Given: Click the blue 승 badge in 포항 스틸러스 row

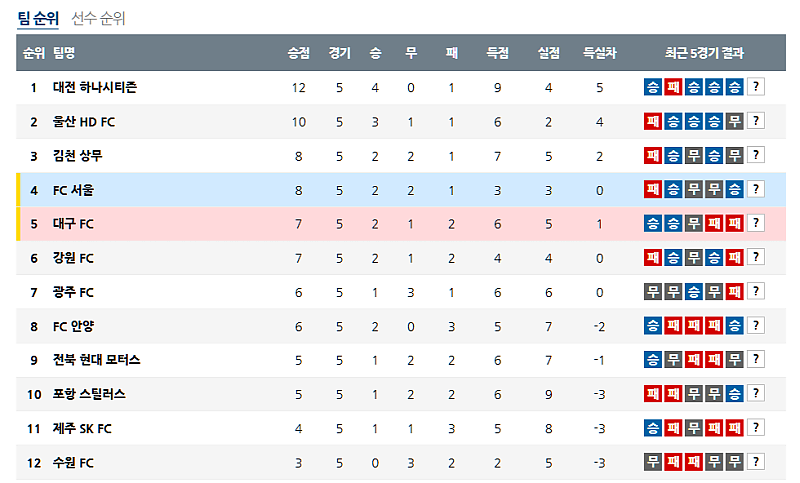Looking at the screenshot, I should pyautogui.click(x=735, y=393).
